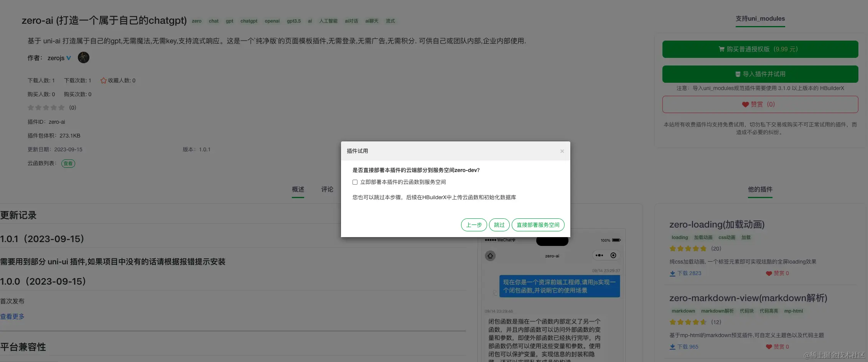Click the loading tag under zero-loading

(679, 238)
